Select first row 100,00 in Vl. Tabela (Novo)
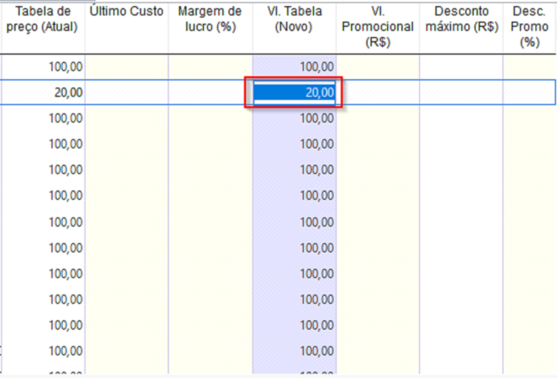 (x=294, y=67)
